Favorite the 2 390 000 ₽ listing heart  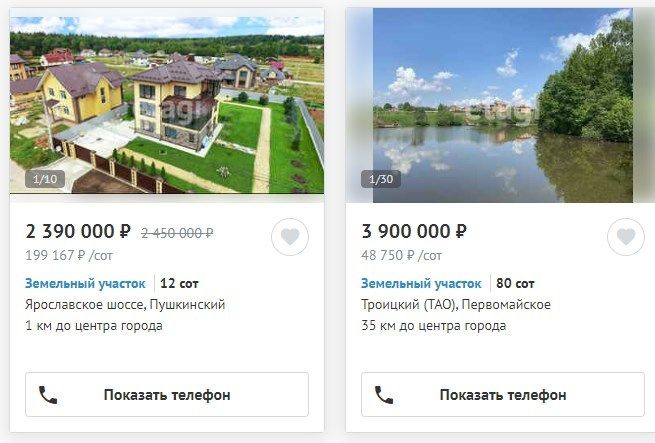[290, 237]
